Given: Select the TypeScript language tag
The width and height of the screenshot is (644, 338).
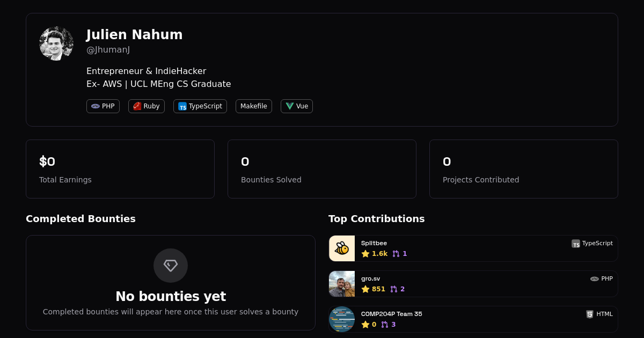Looking at the screenshot, I should [200, 106].
